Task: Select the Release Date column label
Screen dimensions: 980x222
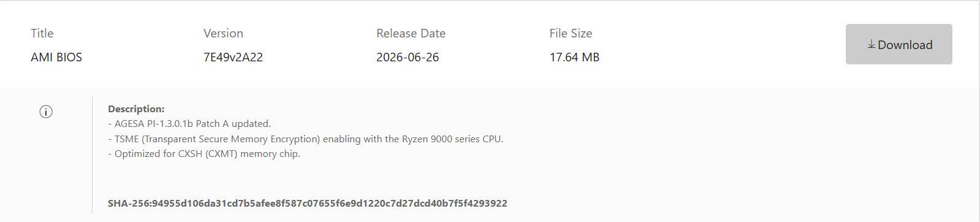Action: pos(411,33)
